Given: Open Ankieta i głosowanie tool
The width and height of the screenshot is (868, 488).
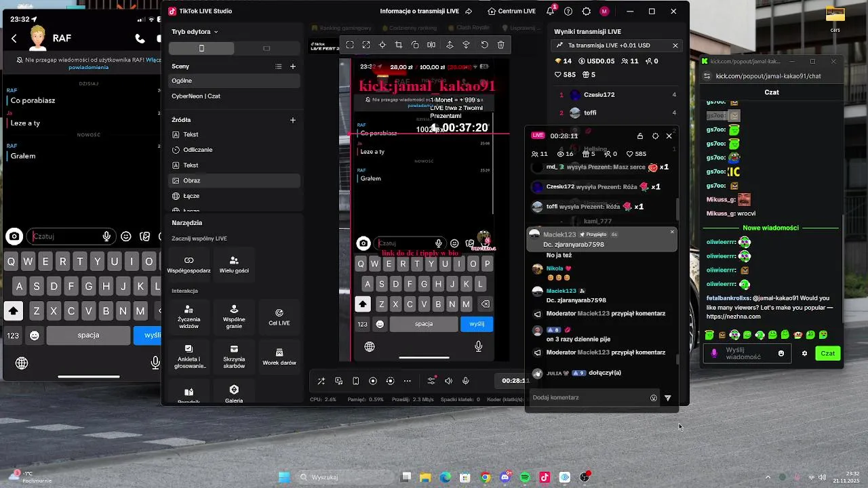Looking at the screenshot, I should click(x=189, y=357).
